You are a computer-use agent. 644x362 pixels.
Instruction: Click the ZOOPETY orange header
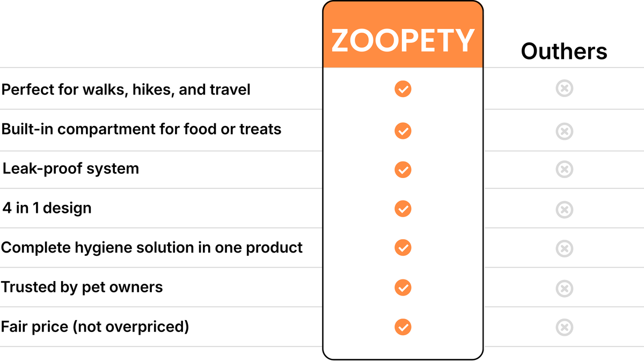(x=402, y=41)
